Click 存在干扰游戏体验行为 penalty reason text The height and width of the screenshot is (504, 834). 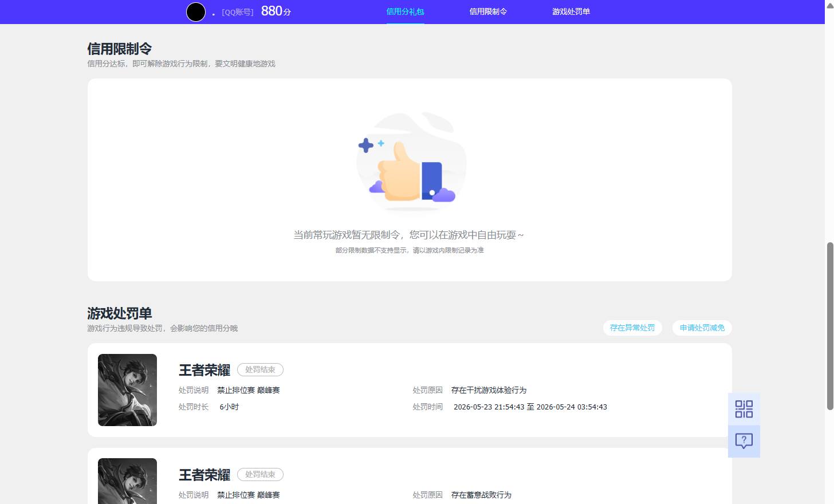click(489, 390)
